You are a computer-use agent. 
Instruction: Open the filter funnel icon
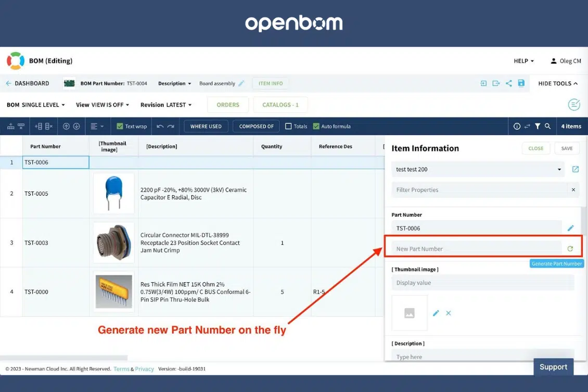(538, 127)
